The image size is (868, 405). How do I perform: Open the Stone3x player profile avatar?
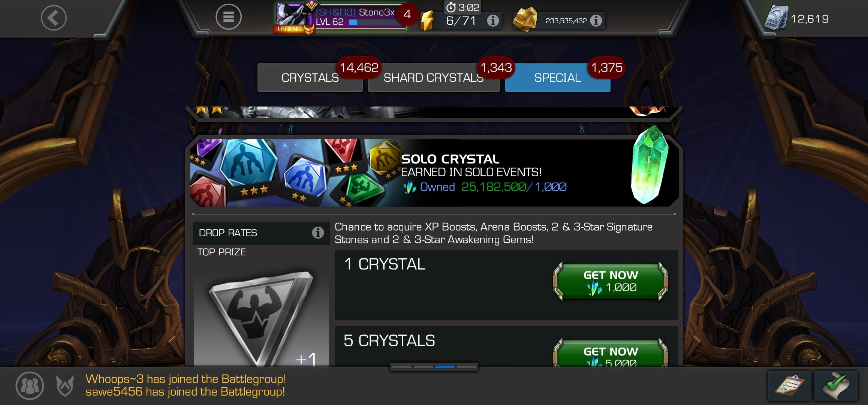(x=292, y=16)
